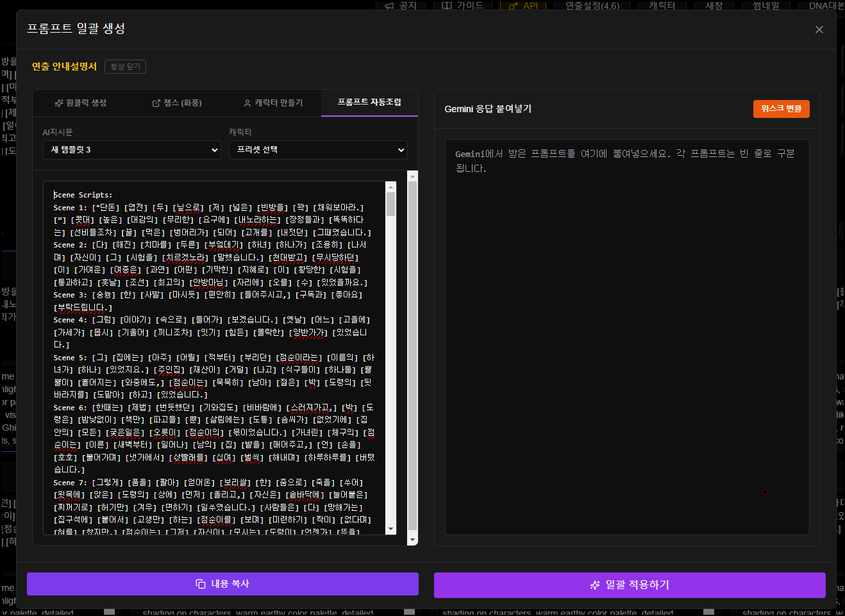Close the 프롬프트 일괄 생성 dialog
The image size is (845, 616).
click(x=819, y=29)
